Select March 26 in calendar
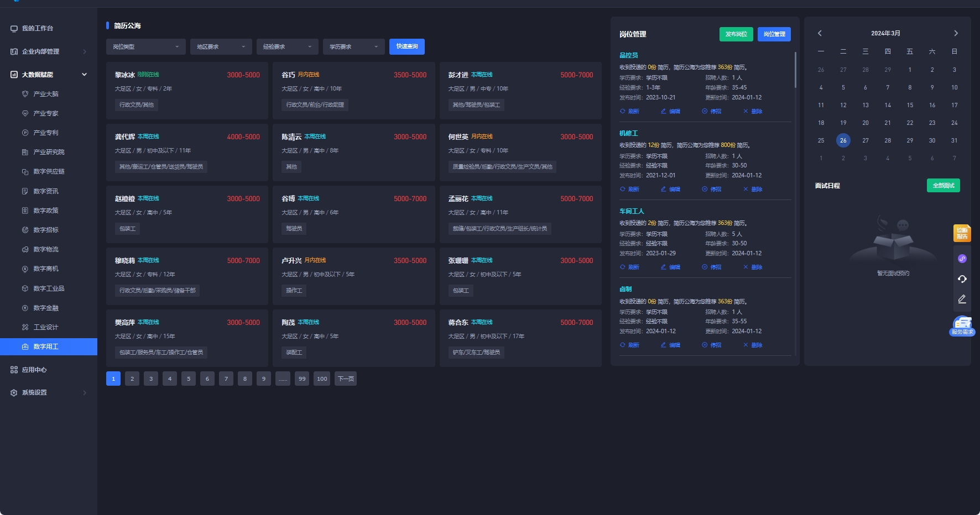The image size is (980, 515). click(843, 140)
